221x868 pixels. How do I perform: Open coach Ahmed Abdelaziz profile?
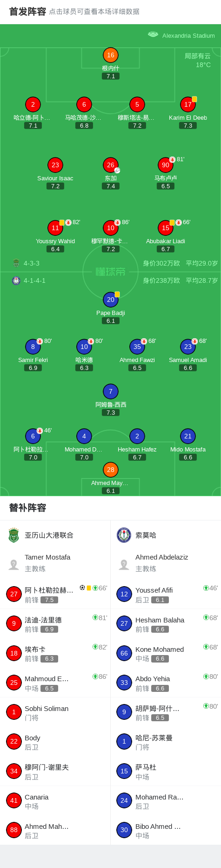pyautogui.click(x=166, y=563)
